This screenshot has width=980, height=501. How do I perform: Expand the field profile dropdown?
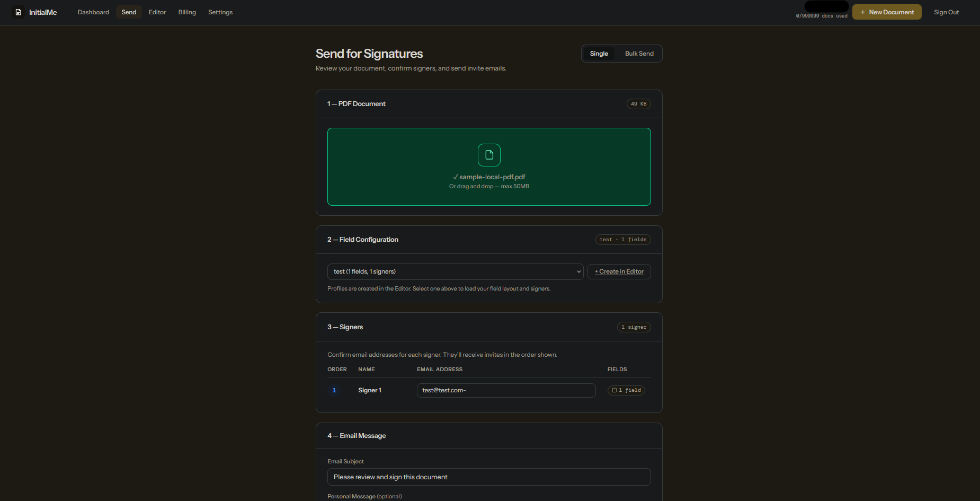(456, 271)
